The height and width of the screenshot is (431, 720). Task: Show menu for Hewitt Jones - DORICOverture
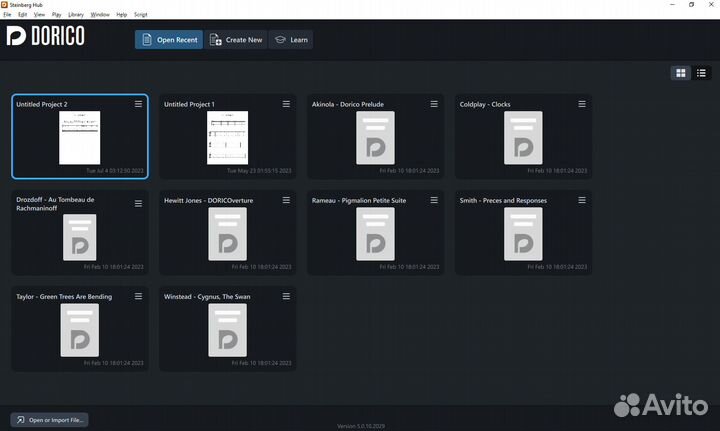click(286, 201)
